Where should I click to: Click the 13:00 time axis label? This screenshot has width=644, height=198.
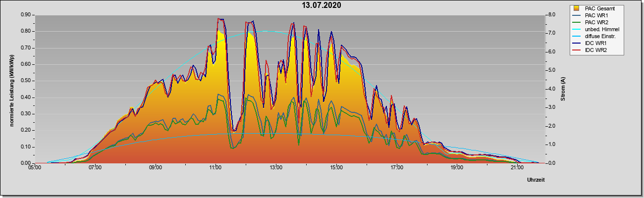[x=276, y=168]
